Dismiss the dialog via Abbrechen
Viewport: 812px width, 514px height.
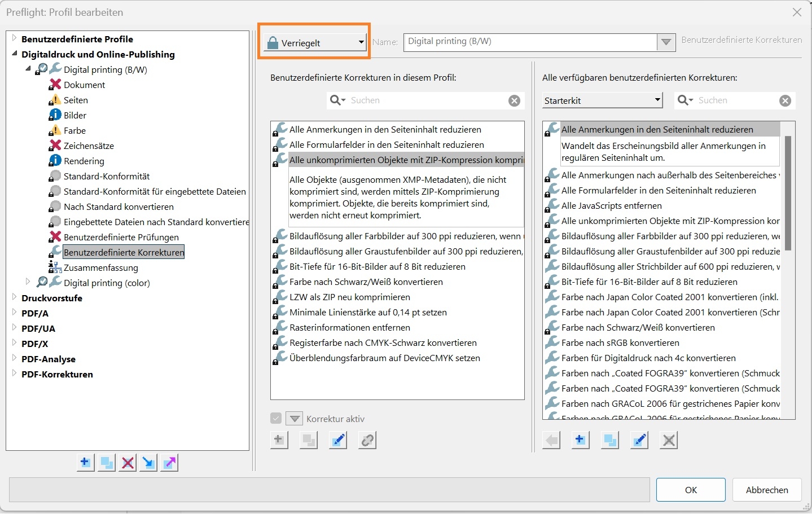(766, 490)
